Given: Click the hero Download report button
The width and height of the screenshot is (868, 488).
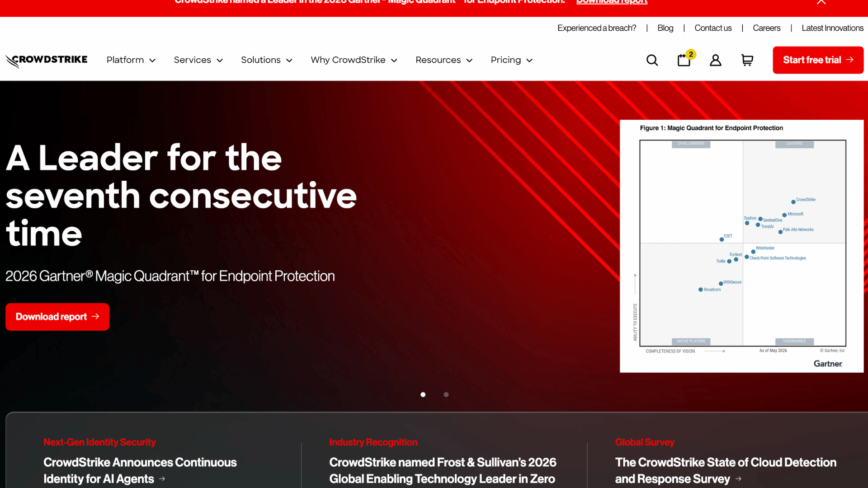Looking at the screenshot, I should coord(57,317).
